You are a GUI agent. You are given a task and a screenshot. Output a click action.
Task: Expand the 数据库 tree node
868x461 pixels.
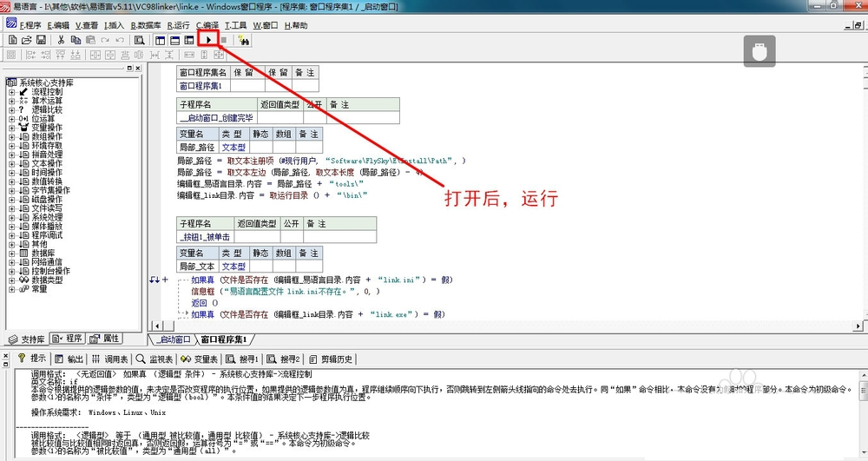click(x=11, y=253)
